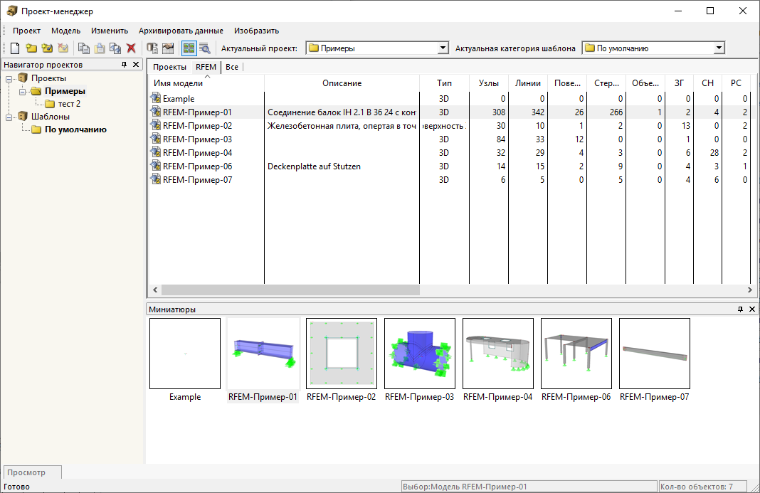Collapse the Шаблоны tree node
The width and height of the screenshot is (760, 493).
[x=9, y=117]
